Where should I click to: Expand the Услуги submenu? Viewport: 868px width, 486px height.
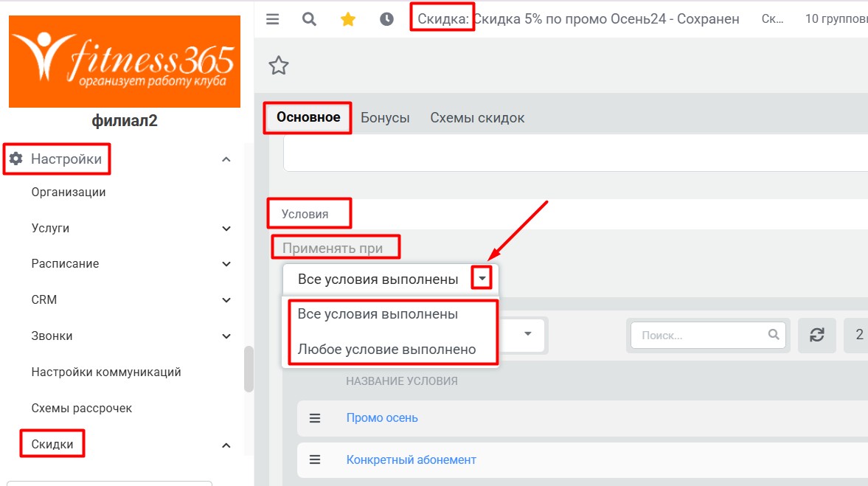(x=226, y=228)
